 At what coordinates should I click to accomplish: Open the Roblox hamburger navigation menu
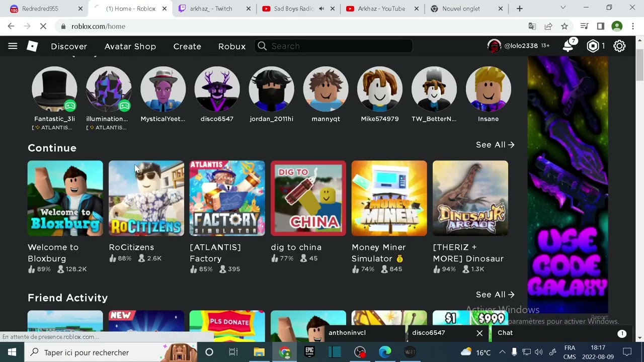tap(13, 46)
